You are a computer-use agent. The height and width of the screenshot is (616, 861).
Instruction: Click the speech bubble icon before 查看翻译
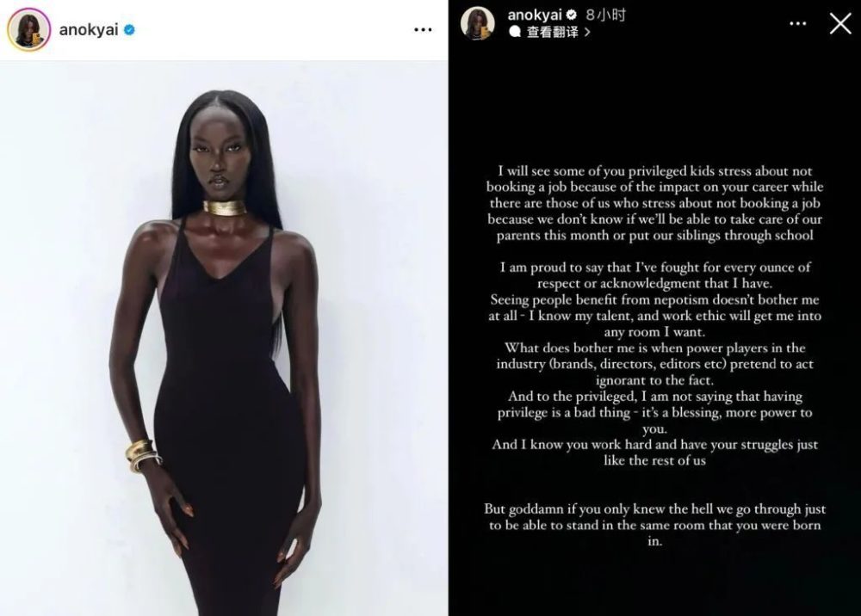(515, 32)
